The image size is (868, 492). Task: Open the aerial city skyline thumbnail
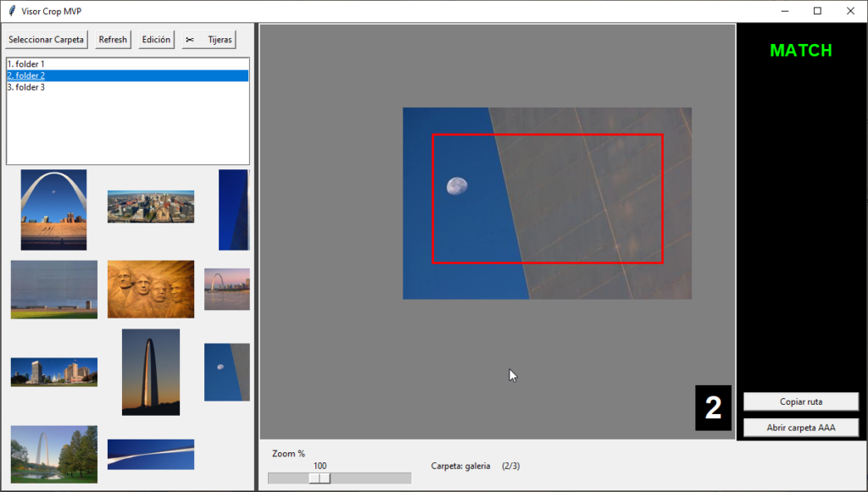click(x=150, y=207)
